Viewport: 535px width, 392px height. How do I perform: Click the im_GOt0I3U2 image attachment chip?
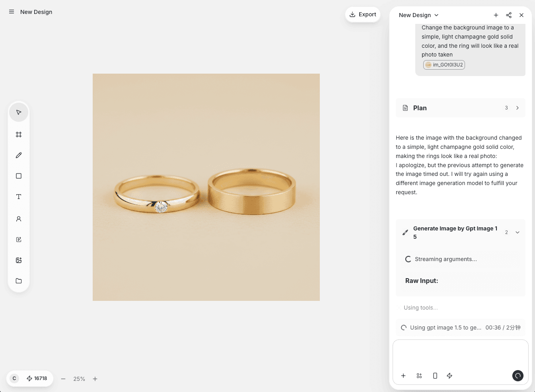tap(444, 65)
